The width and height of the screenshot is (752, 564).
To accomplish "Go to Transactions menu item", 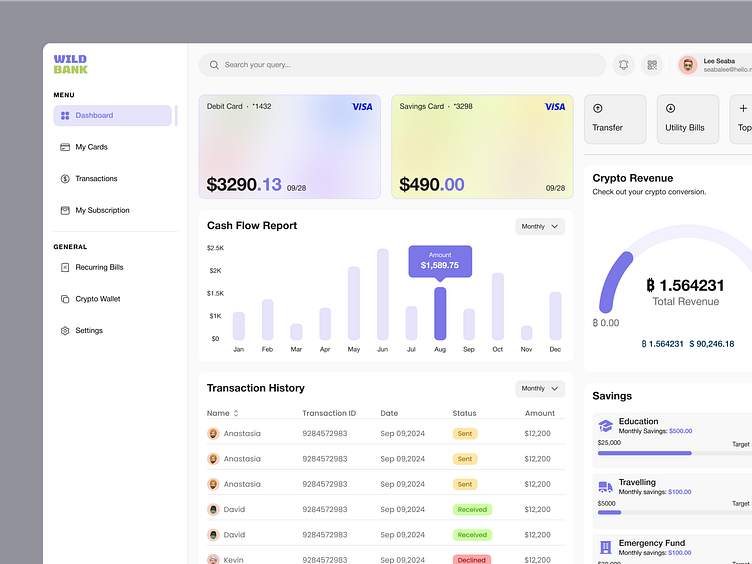I will [96, 179].
